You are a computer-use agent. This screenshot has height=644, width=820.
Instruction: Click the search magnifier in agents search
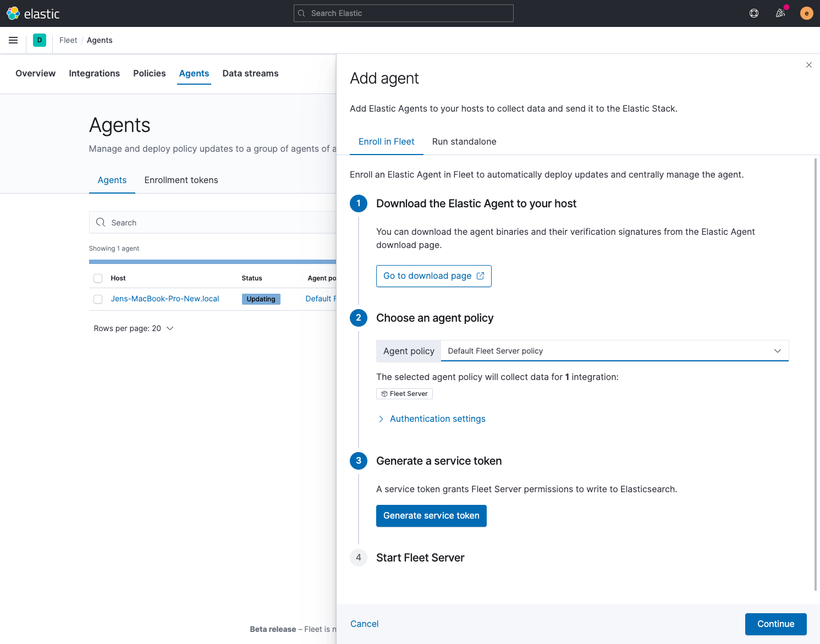click(x=101, y=222)
